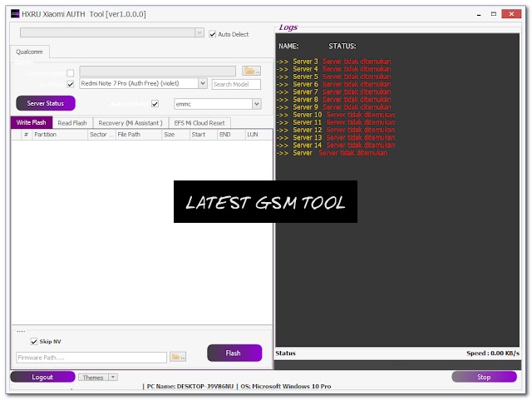Uncheck the model selection checkbox
532x400 pixels.
[70, 84]
